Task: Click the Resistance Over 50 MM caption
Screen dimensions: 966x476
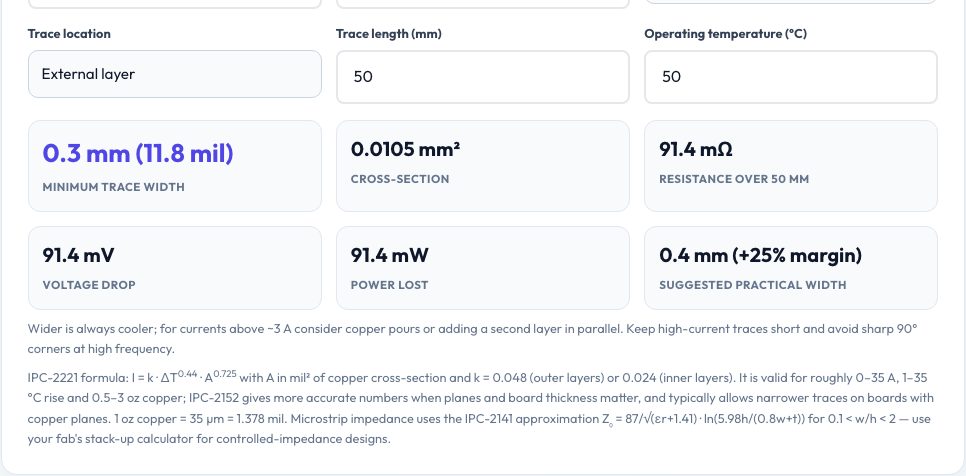Action: point(734,179)
